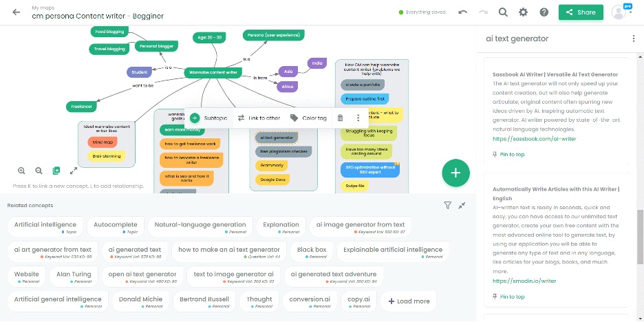This screenshot has height=322, width=644.
Task: Open Color tag in node toolbar
Action: [308, 118]
